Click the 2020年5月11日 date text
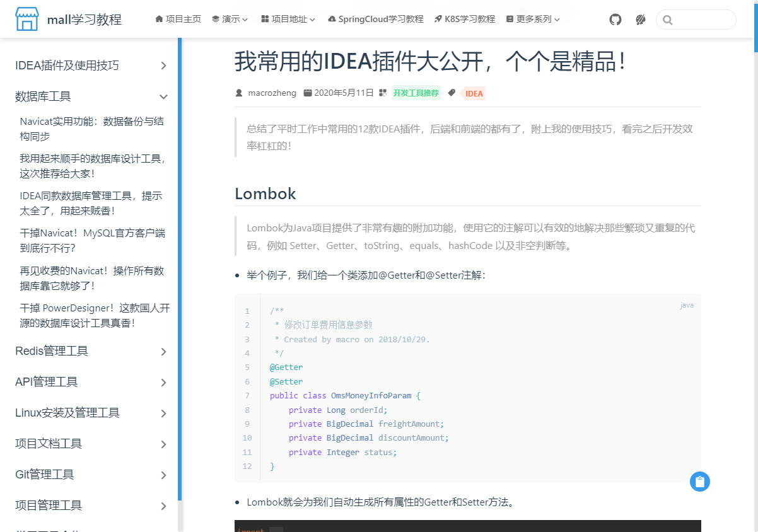Screen dimensions: 758x532 pos(344,93)
